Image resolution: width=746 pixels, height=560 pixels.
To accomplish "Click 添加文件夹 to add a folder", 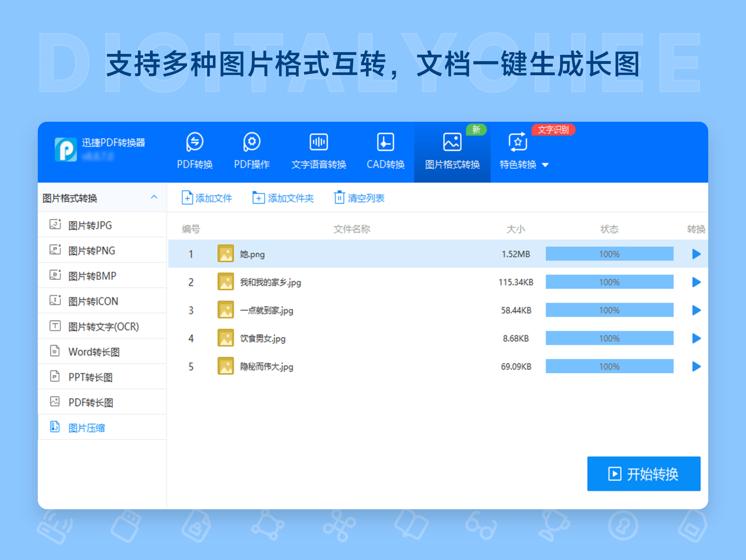I will point(258,198).
